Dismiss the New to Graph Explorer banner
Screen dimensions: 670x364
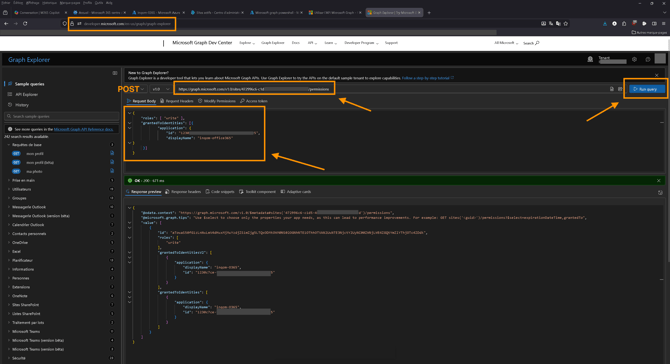coord(657,75)
